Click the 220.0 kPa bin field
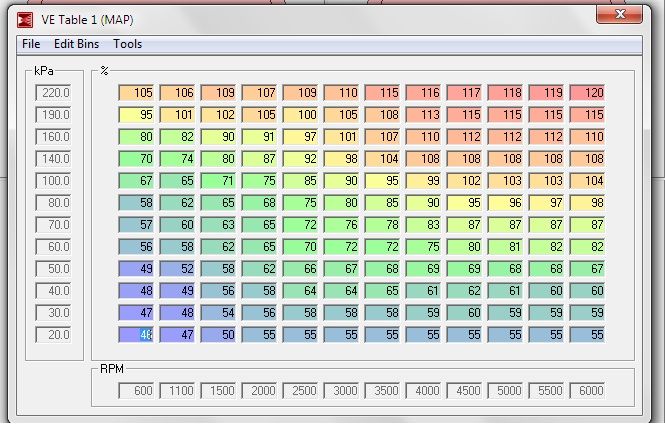Screen dimensions: 665x424 (54, 93)
